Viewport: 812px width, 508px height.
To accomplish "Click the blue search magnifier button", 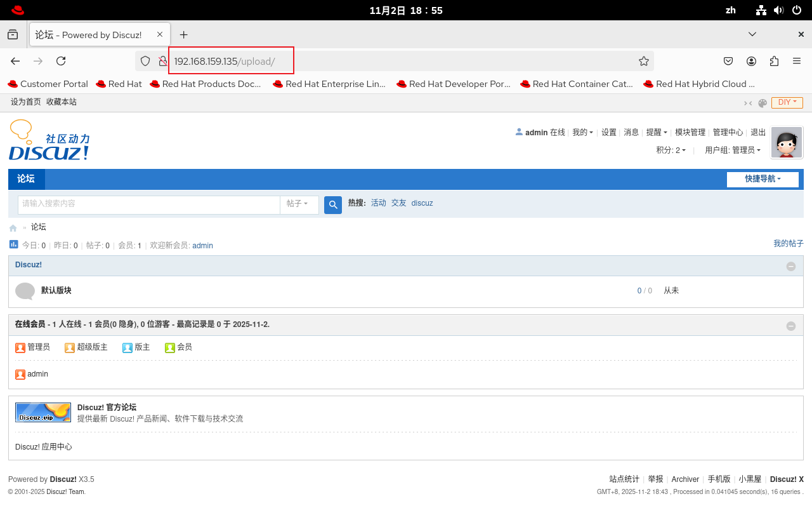I will point(333,205).
